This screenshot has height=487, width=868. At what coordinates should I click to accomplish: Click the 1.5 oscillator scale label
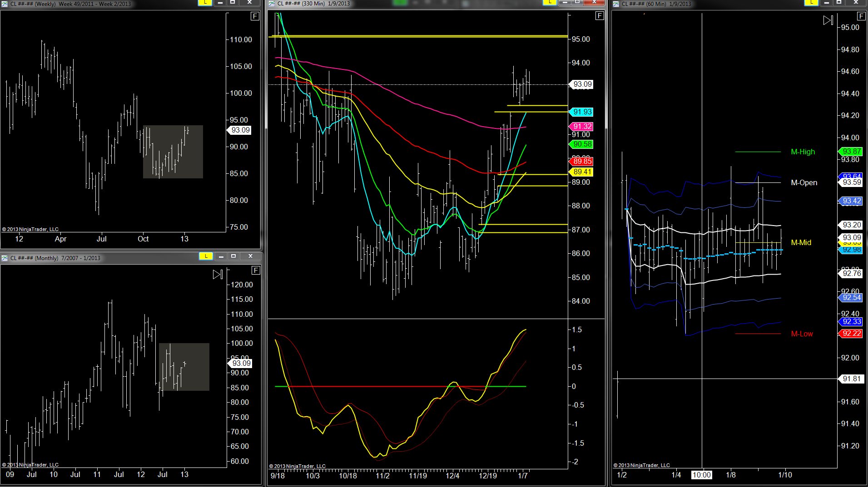pos(576,330)
